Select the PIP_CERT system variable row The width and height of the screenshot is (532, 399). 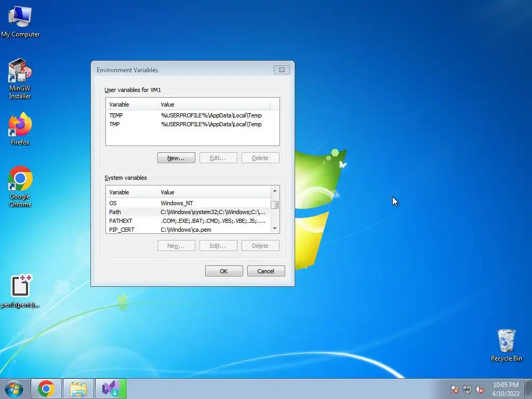pos(189,229)
